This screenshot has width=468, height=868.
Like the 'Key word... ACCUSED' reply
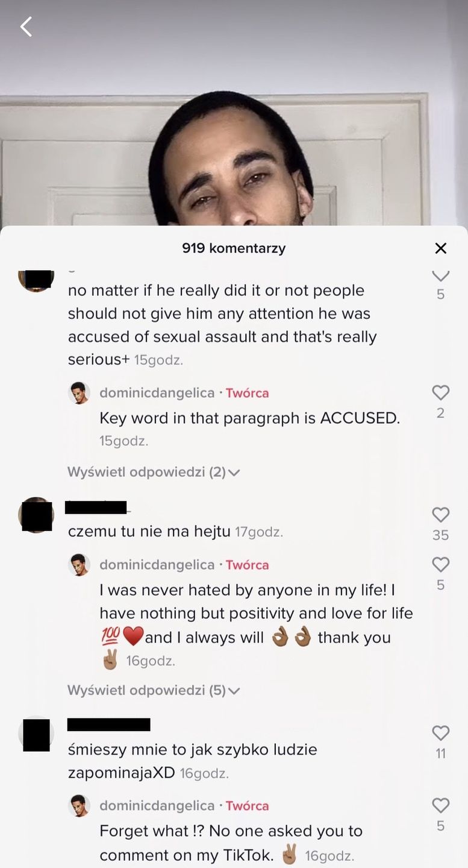pos(441,393)
